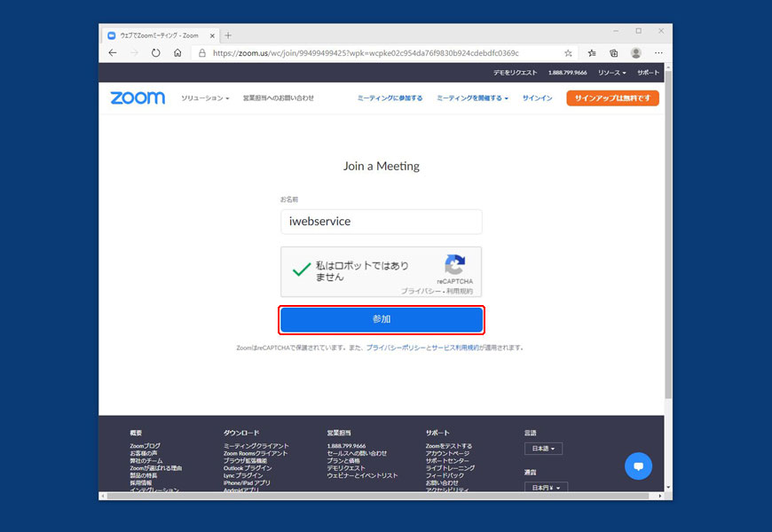Select the ウェブでZoomミーティング browser tab
The image size is (772, 532).
coord(161,35)
